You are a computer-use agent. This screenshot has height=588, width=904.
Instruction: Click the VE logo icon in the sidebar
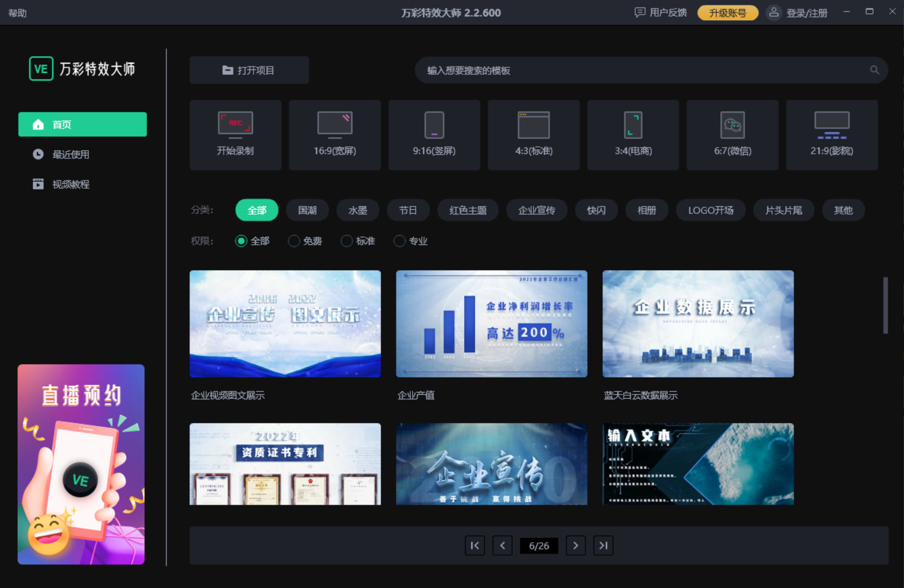41,69
